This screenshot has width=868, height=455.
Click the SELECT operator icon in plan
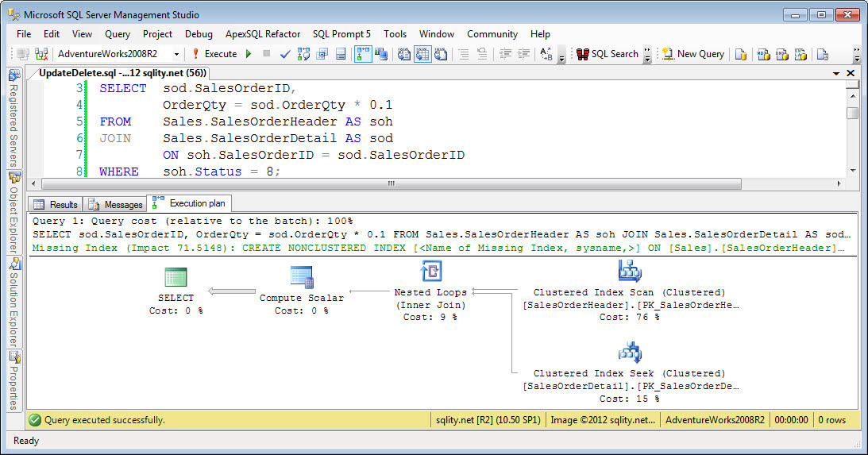point(176,277)
